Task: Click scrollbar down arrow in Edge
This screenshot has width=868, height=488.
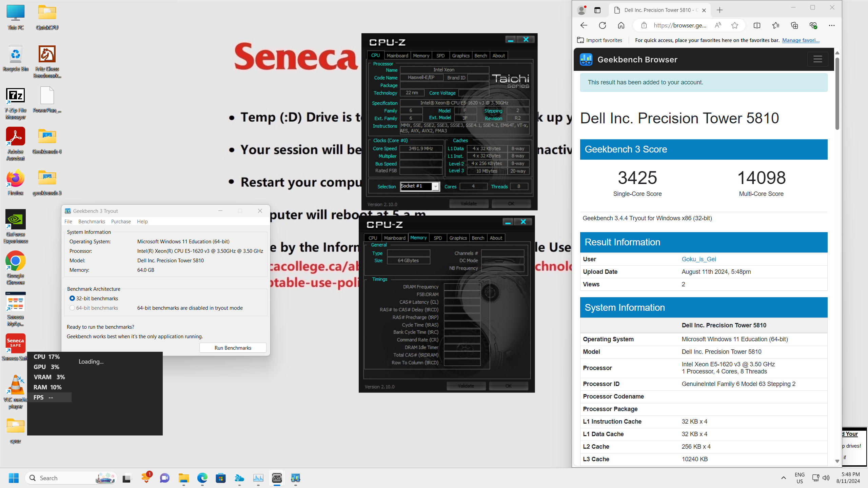Action: pyautogui.click(x=837, y=461)
